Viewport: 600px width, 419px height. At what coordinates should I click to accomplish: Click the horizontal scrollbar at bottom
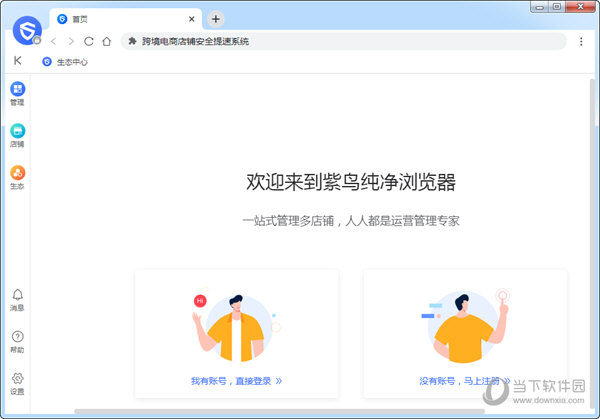pyautogui.click(x=279, y=411)
